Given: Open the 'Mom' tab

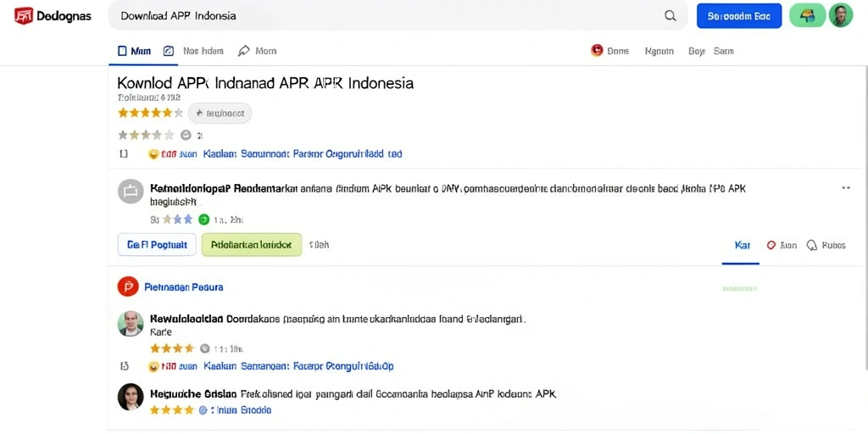Looking at the screenshot, I should click(x=258, y=51).
